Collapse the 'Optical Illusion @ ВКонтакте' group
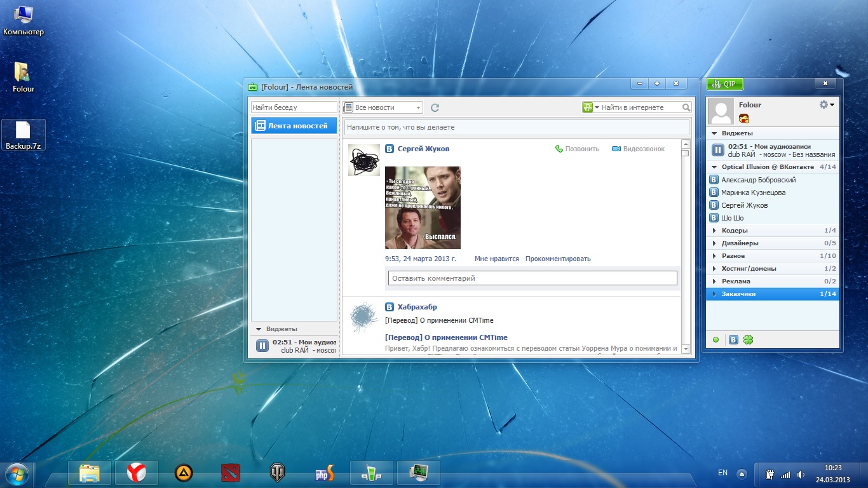The width and height of the screenshot is (868, 488). (x=767, y=167)
